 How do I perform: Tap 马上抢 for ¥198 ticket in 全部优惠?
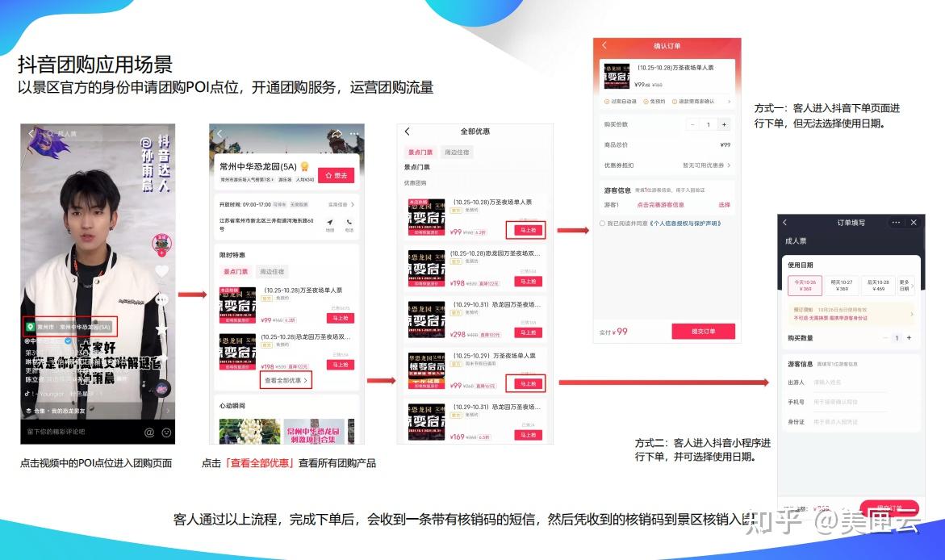(528, 282)
